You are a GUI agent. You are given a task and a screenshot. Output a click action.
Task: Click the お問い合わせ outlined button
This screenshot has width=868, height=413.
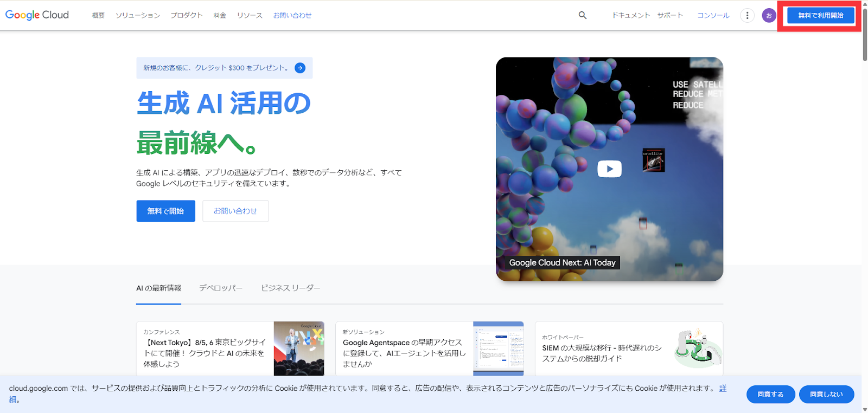pyautogui.click(x=235, y=211)
